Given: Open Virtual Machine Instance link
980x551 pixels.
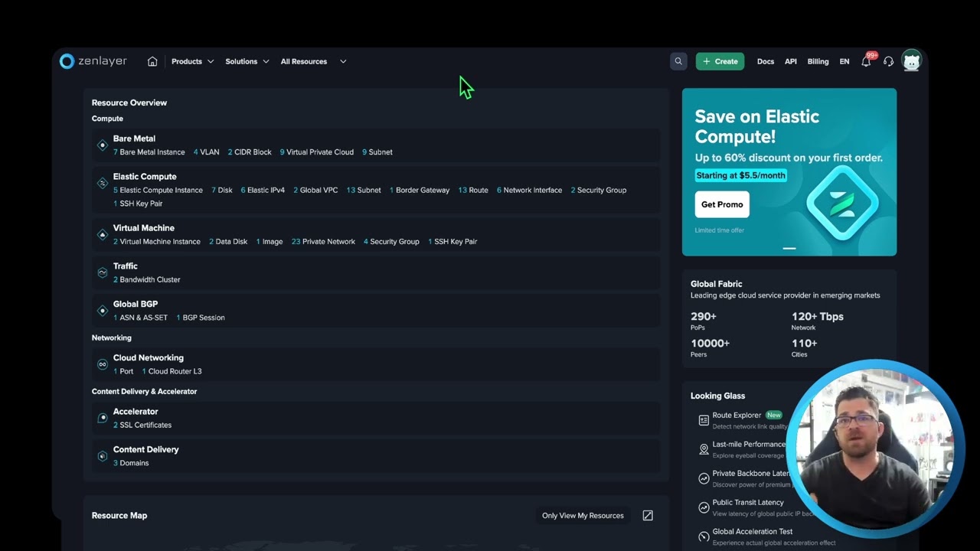Looking at the screenshot, I should [157, 242].
